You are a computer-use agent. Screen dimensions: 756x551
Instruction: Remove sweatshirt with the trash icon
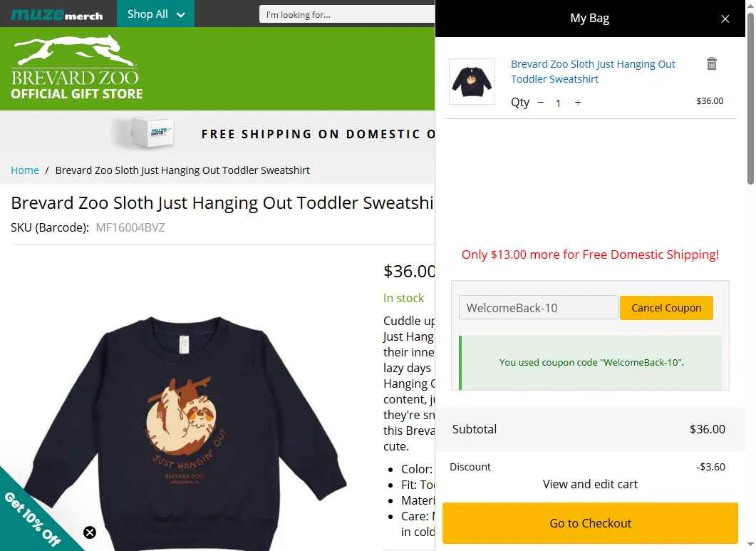coord(711,64)
